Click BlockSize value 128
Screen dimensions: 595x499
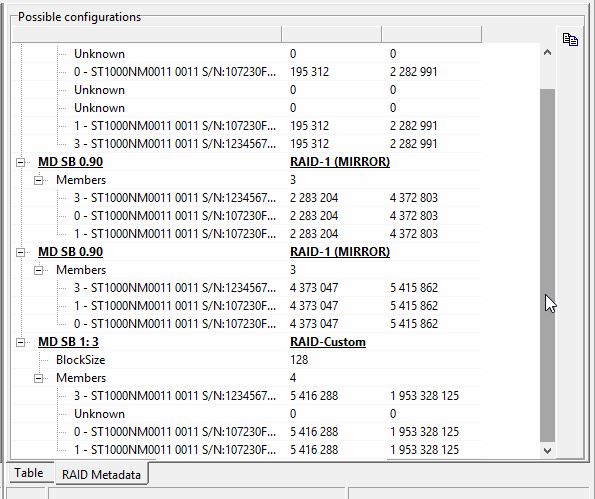tap(299, 360)
